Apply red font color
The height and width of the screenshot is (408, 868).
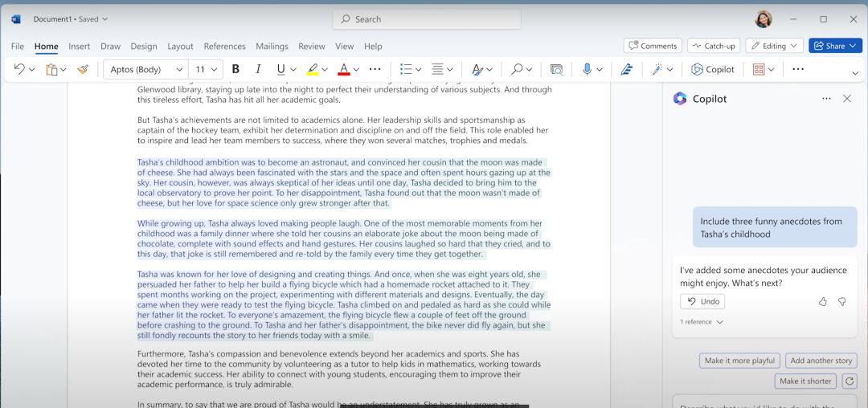coord(344,69)
